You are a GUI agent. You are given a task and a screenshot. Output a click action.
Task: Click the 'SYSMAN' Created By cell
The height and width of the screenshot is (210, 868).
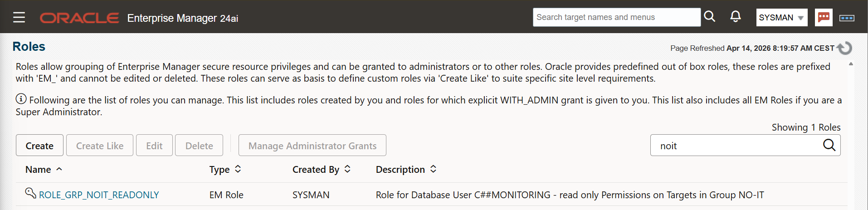311,195
